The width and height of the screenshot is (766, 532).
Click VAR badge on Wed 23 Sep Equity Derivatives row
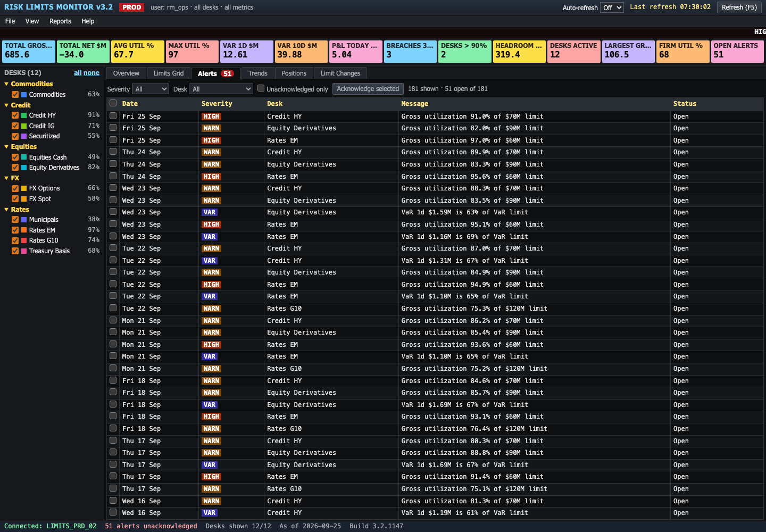tap(210, 212)
